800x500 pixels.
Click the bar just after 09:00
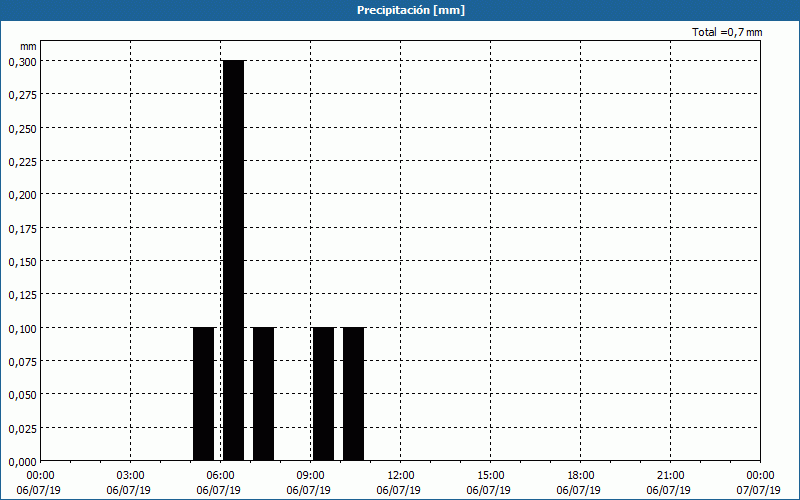click(x=323, y=394)
